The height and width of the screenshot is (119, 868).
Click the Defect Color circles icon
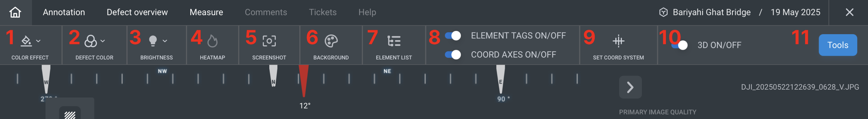90,41
